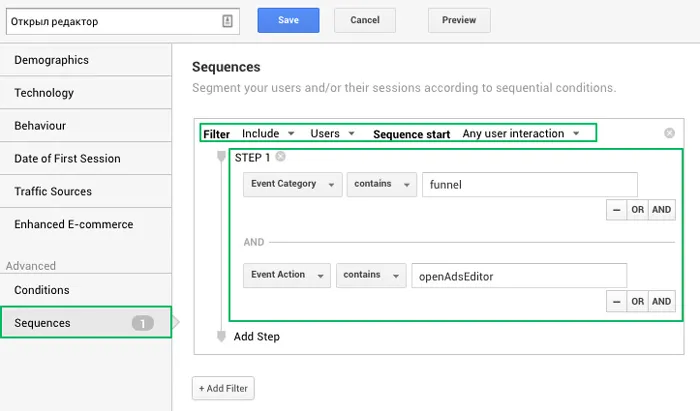Open the Technology section
The width and height of the screenshot is (700, 411).
(86, 93)
